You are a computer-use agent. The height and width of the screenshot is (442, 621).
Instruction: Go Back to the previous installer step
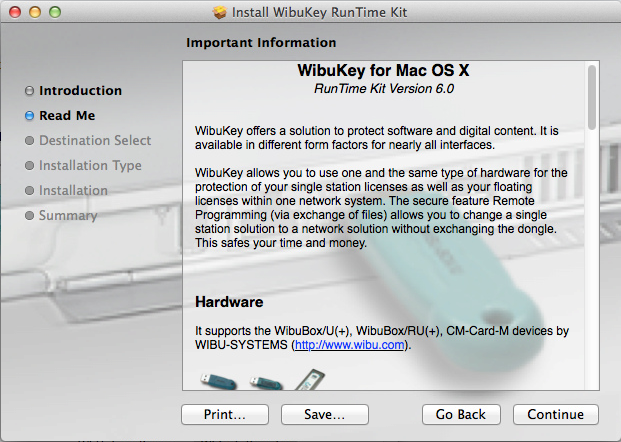pos(460,414)
